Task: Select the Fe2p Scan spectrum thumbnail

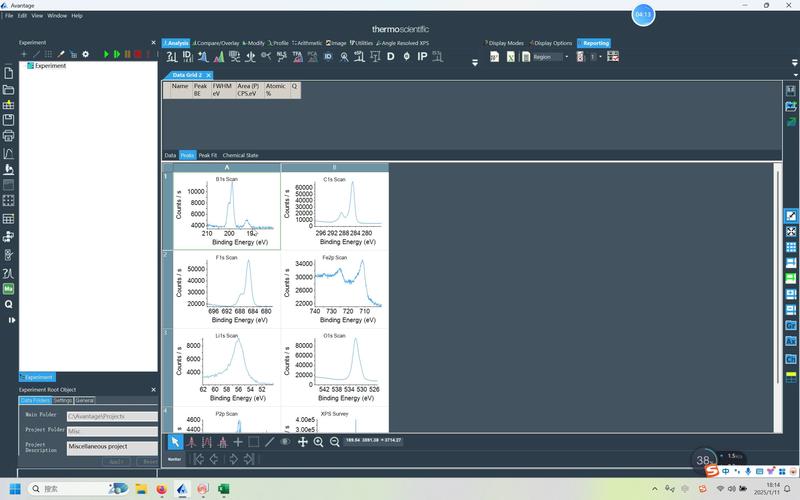Action: point(335,289)
